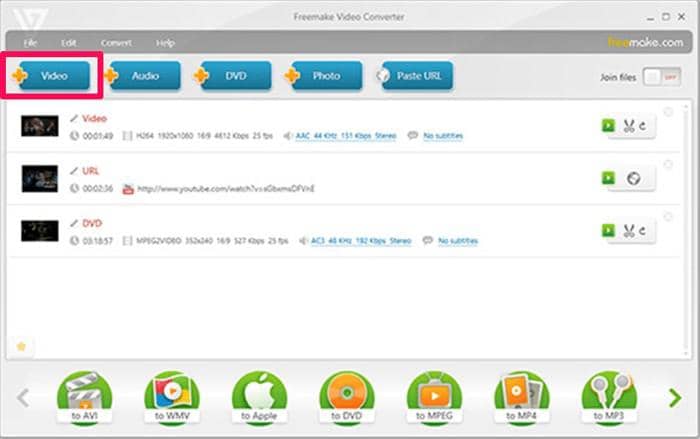Viewport: 700px width, 439px height.
Task: Show previous output formats with left arrow
Action: coord(23,397)
